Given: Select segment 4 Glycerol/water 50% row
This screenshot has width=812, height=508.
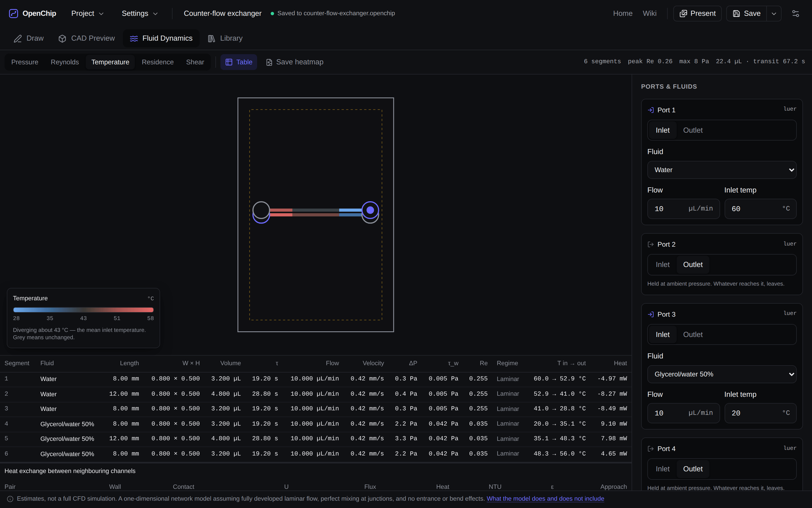Looking at the screenshot, I should [316, 424].
